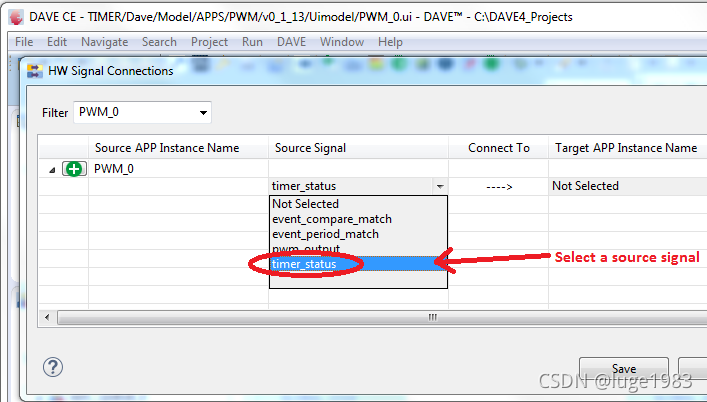Viewport: 707px width, 402px height.
Task: Click the horizontal scrollbar thumb
Action: (x=383, y=317)
